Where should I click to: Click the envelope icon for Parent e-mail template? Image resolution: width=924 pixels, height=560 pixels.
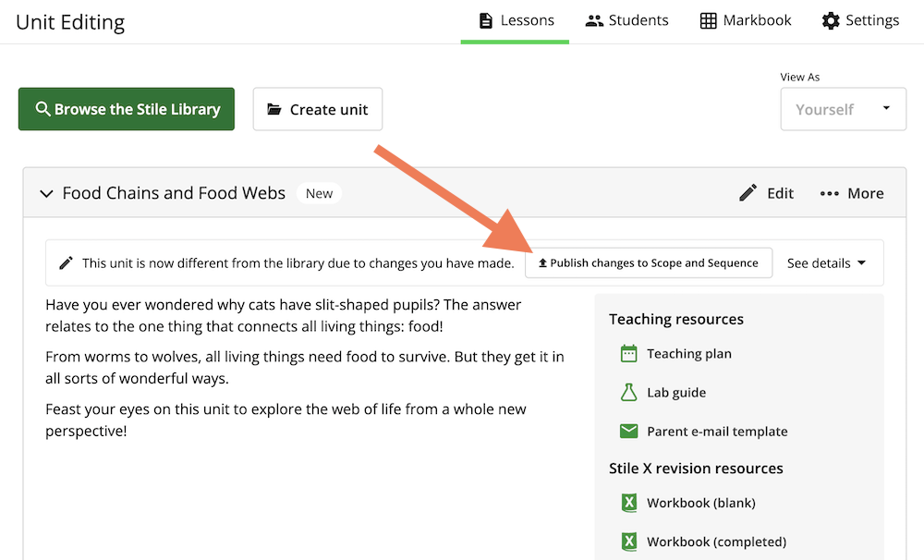click(x=628, y=432)
